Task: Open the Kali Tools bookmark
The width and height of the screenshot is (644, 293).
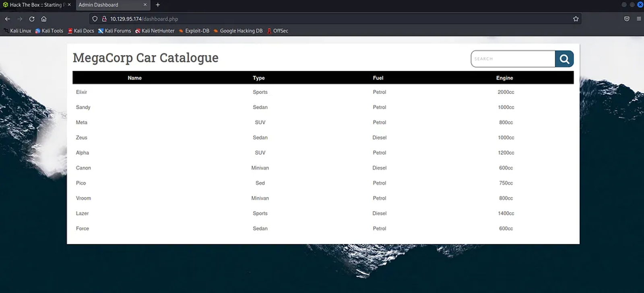Action: [x=49, y=31]
